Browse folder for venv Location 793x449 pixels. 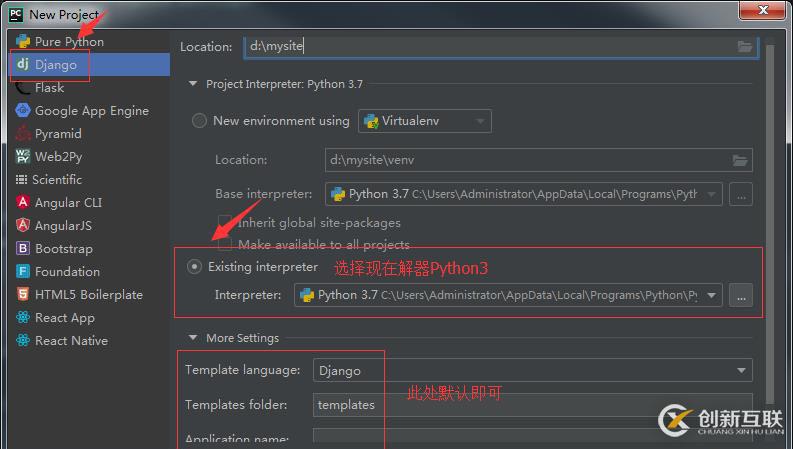[740, 160]
